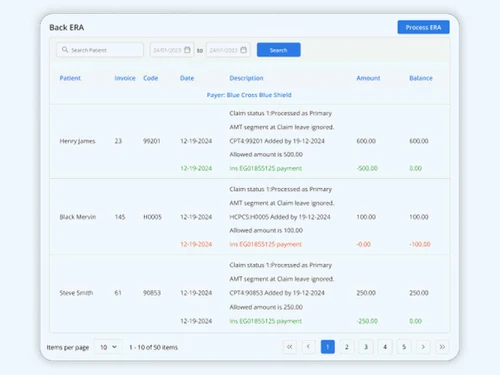This screenshot has height=375, width=500.
Task: Go to previous page chevron
Action: point(308,347)
